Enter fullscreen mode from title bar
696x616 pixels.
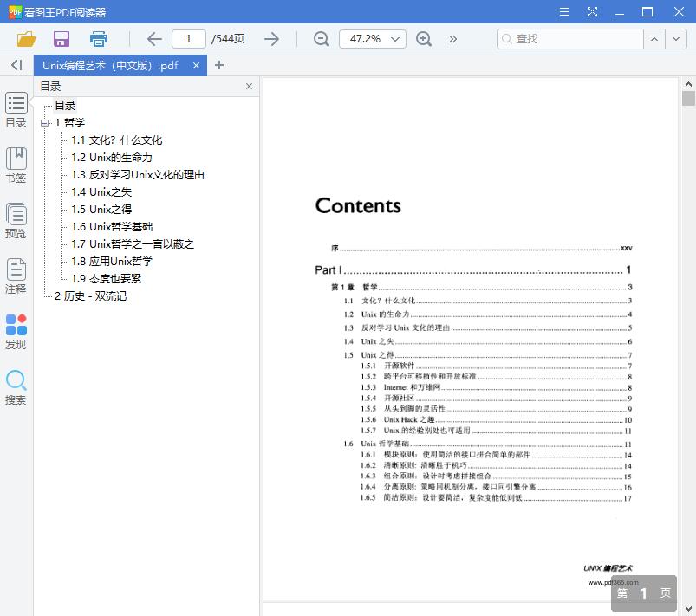click(x=592, y=12)
